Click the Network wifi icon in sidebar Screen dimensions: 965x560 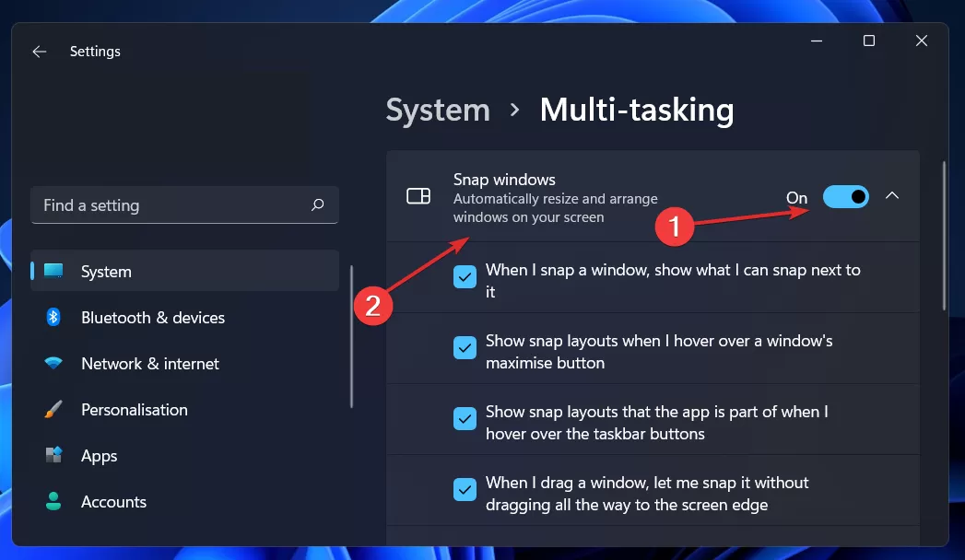tap(53, 363)
